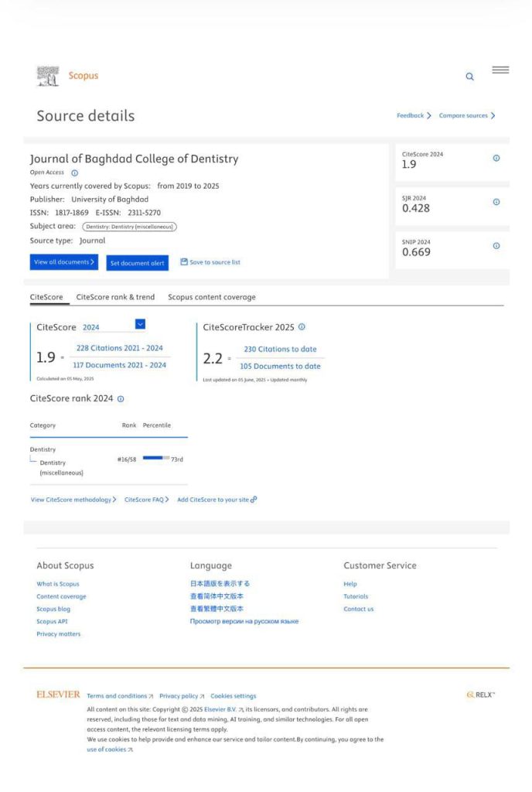Screen dimensions: 532x792
Task: Save to source list
Action: (214, 262)
